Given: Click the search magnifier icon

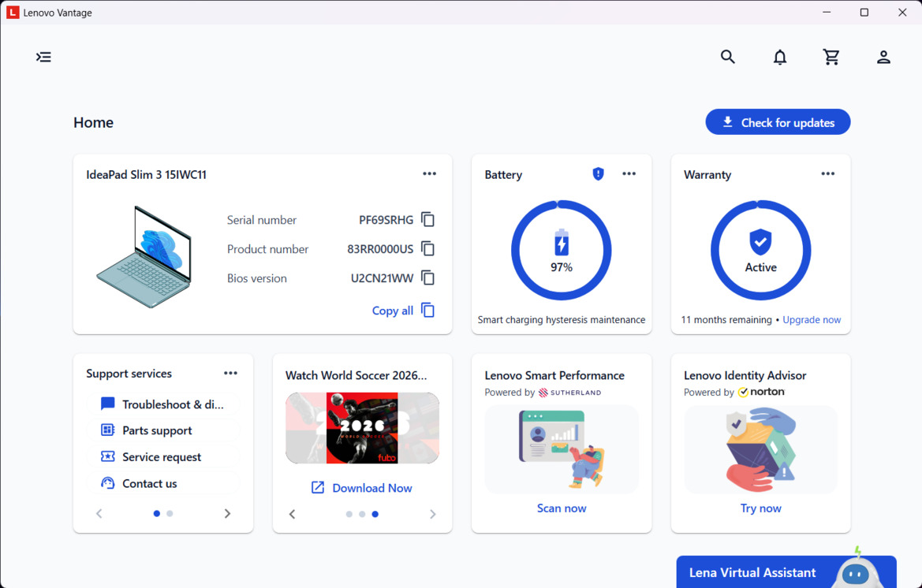Looking at the screenshot, I should click(728, 57).
